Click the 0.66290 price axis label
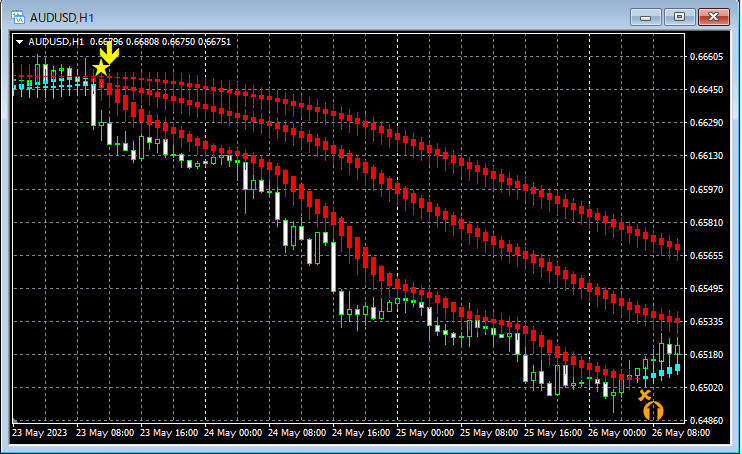 [707, 123]
